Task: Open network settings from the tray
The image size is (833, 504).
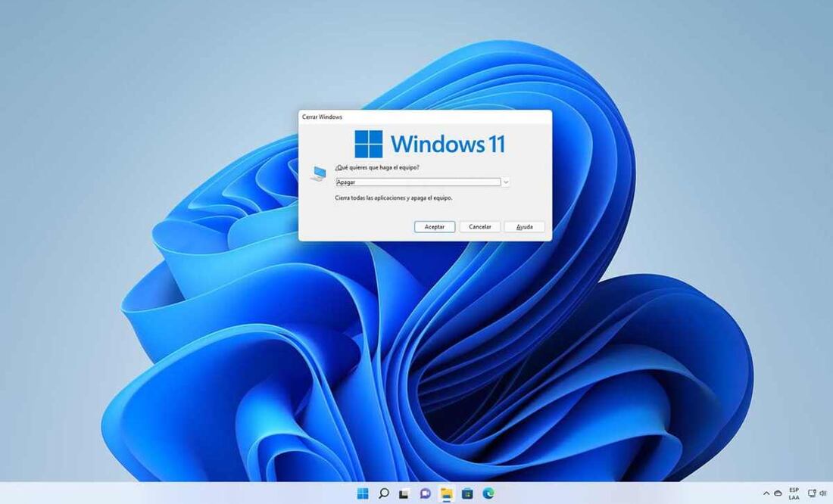Action: tap(812, 493)
